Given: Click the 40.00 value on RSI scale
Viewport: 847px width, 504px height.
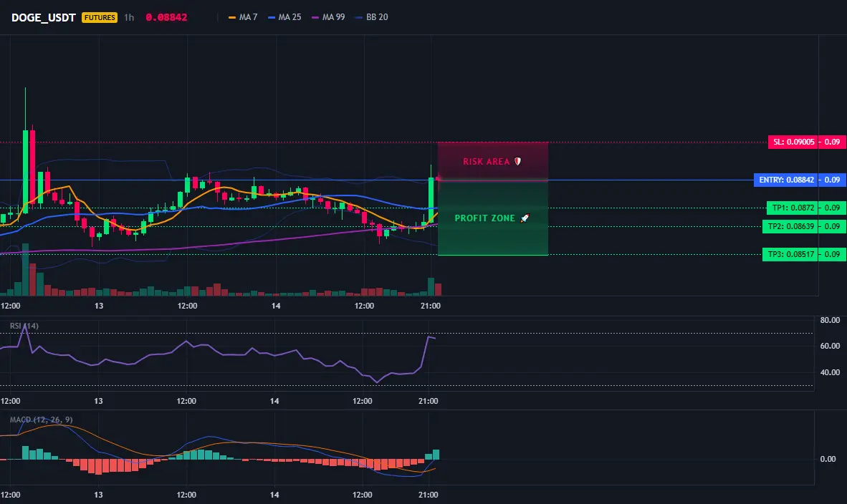Looking at the screenshot, I should [830, 372].
